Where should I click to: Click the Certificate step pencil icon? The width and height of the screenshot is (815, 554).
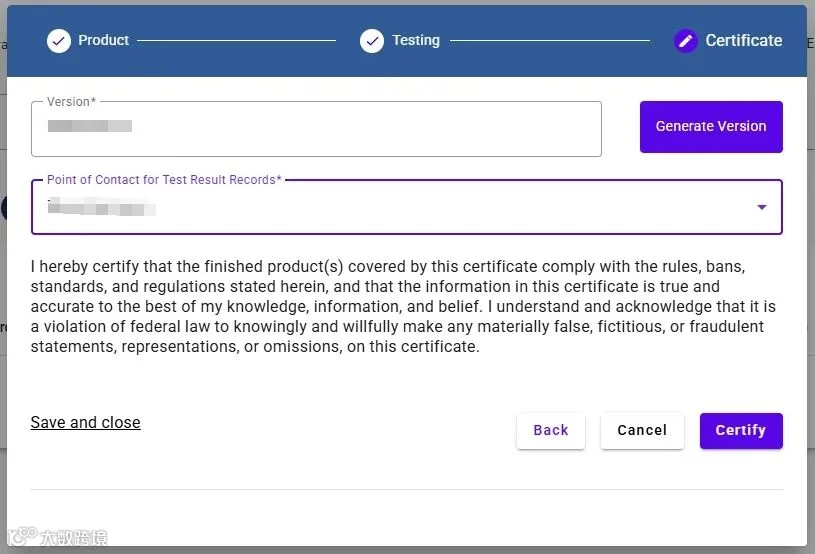pos(686,41)
